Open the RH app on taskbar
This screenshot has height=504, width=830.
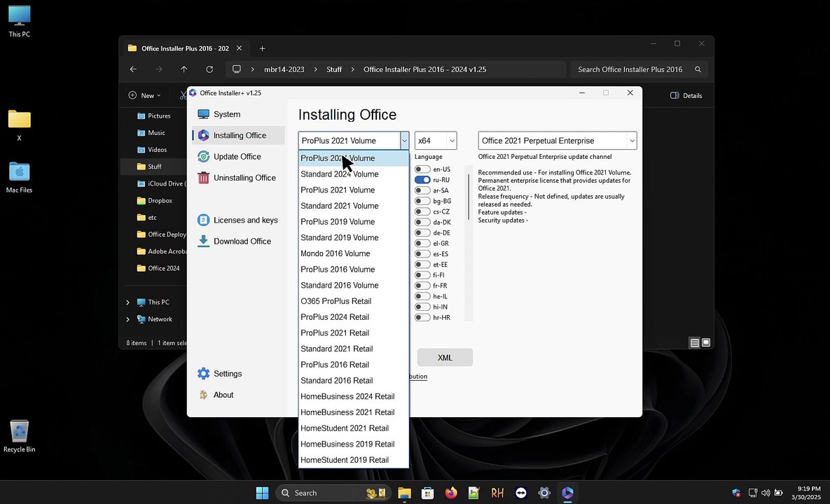497,493
